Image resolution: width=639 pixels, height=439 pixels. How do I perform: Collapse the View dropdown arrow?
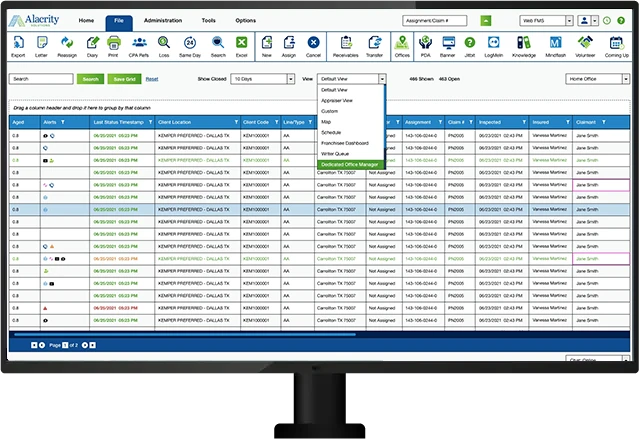pos(382,79)
